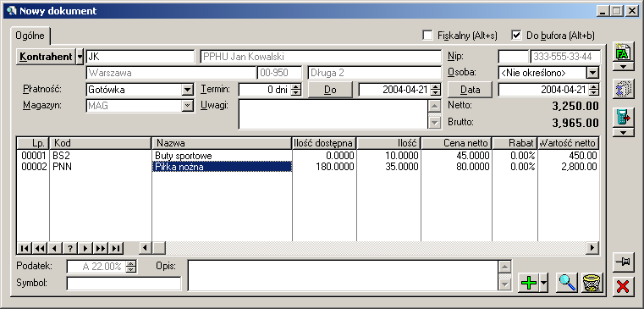The width and height of the screenshot is (644, 309).
Task: Enable the Fiskalny checkbox
Action: click(x=427, y=36)
